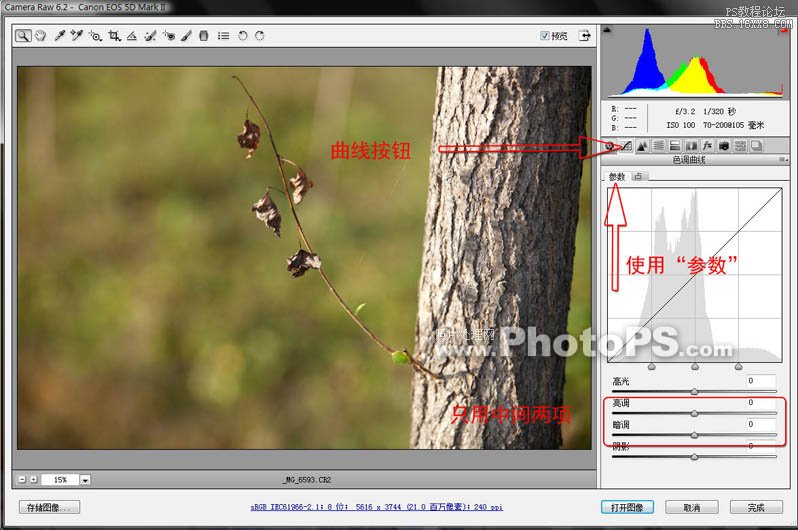Click the RGB histogram display
Viewport: 798px width, 530px height.
click(x=695, y=62)
